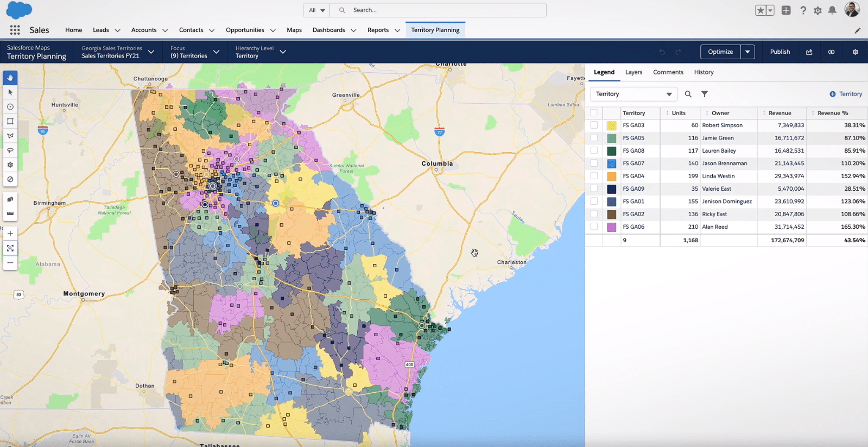Check the FS GA01 row checkbox
This screenshot has height=447, width=868.
click(594, 202)
